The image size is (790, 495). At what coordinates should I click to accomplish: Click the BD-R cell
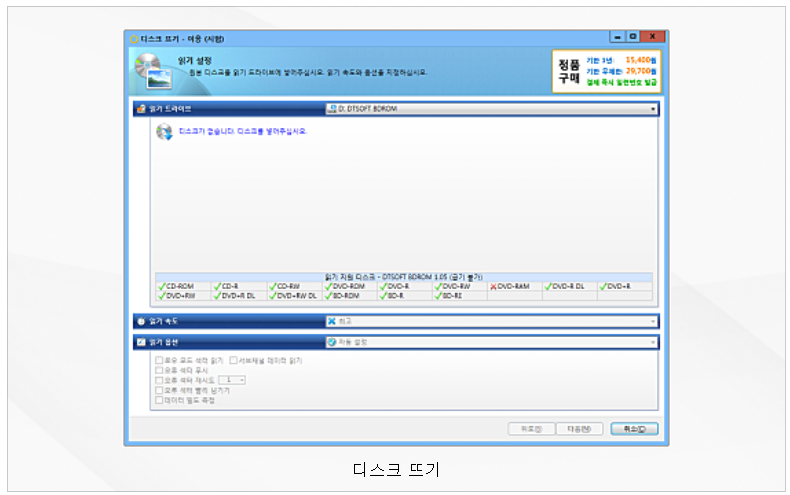(x=405, y=296)
